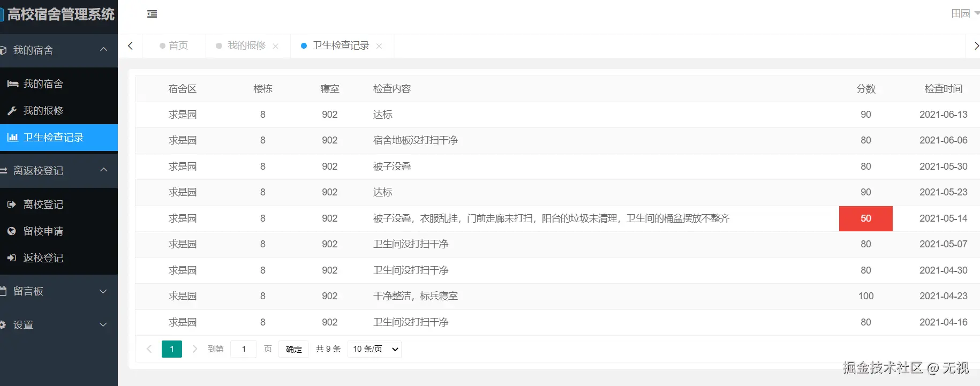The image size is (980, 386).
Task: Click the 共 9 条 total count text
Action: point(328,349)
